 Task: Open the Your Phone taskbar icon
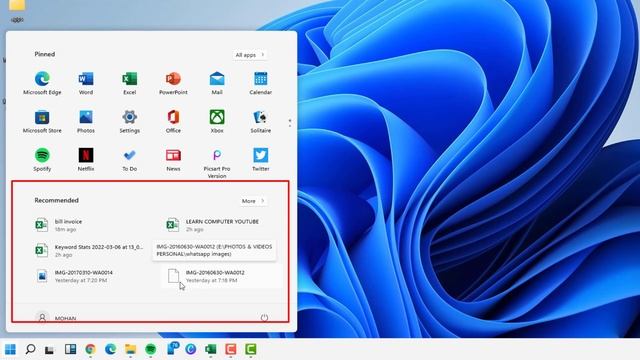point(173,349)
